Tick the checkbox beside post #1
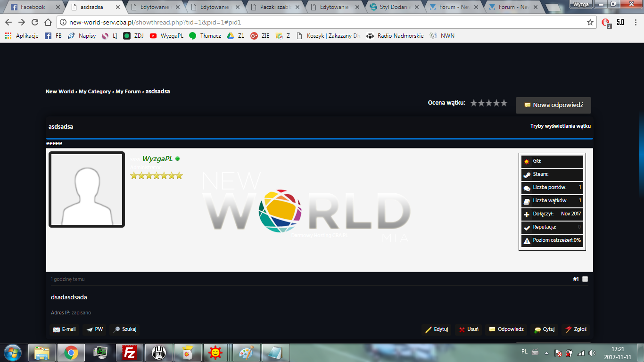 [x=585, y=279]
